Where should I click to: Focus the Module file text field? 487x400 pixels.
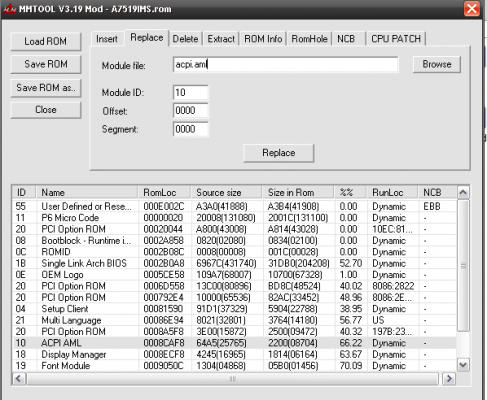point(285,64)
